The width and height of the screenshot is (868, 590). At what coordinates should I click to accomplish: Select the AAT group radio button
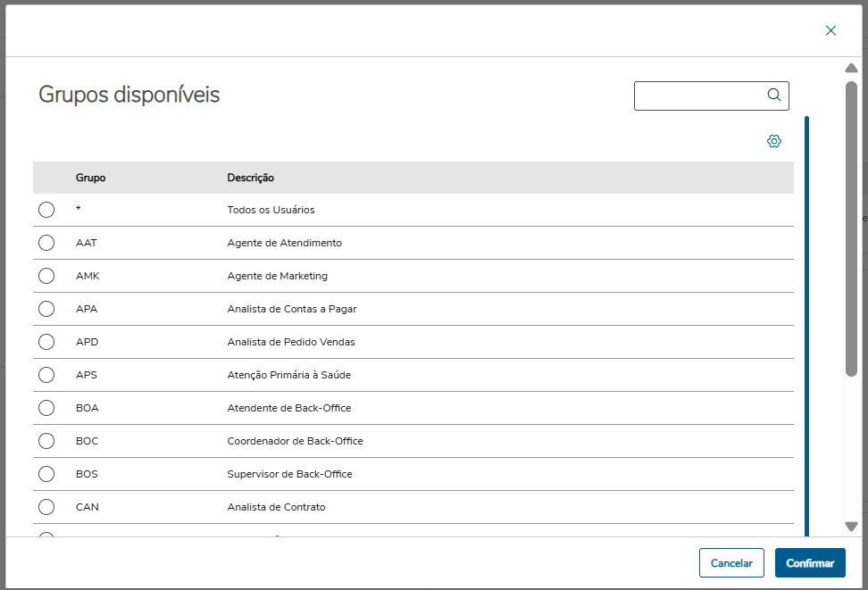pyautogui.click(x=46, y=243)
